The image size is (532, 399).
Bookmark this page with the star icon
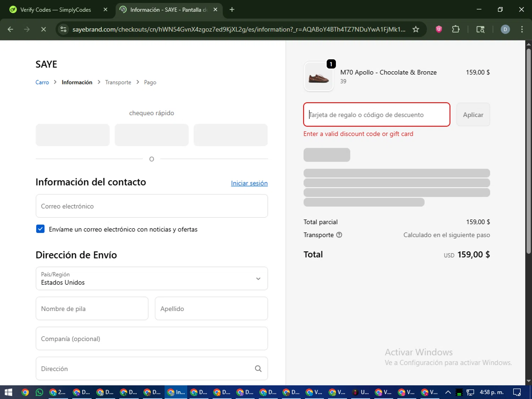(416, 29)
